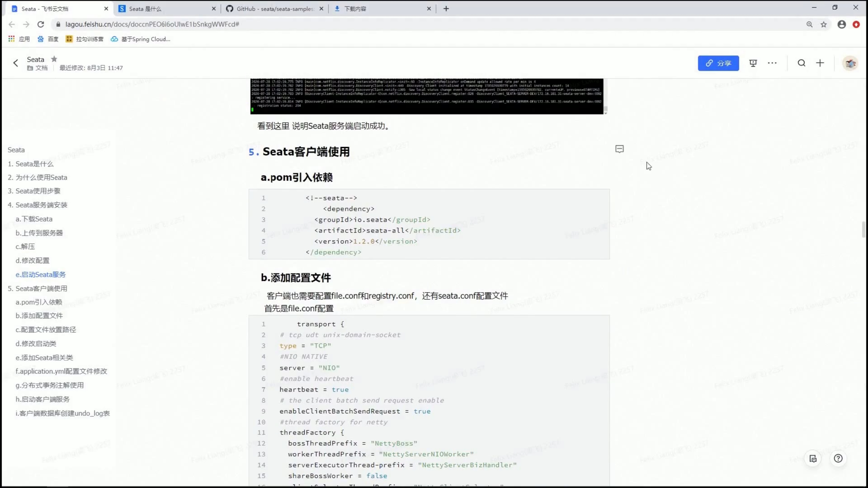Open the help question mark button
The image size is (868, 488).
click(x=838, y=459)
